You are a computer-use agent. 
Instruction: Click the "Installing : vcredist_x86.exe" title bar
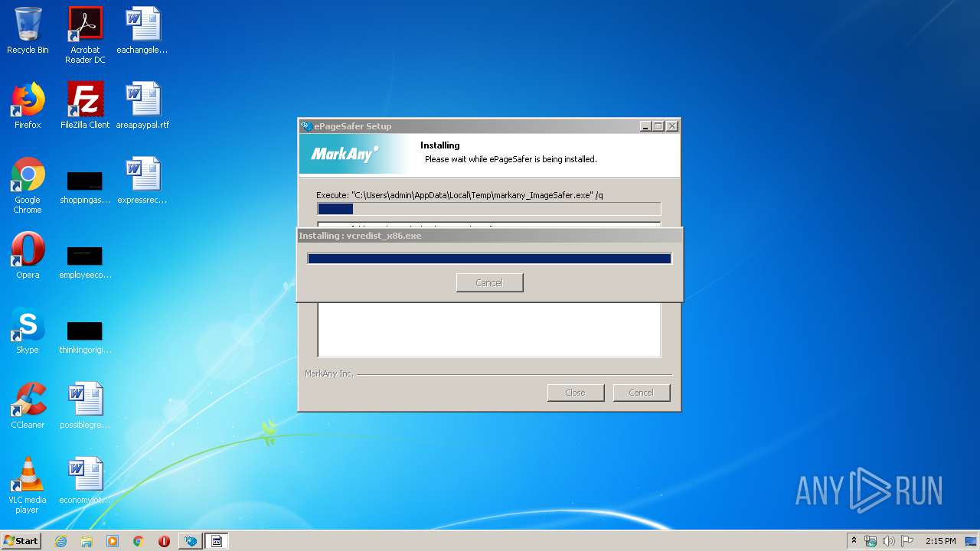(x=489, y=236)
